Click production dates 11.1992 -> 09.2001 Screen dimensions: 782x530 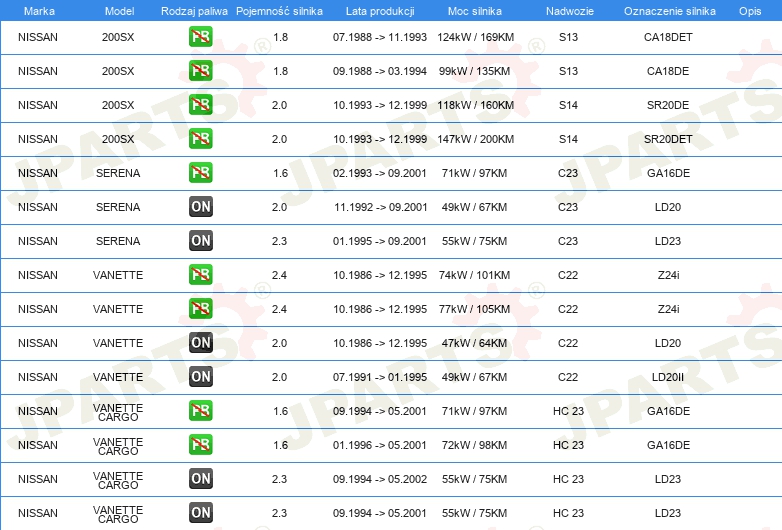381,207
